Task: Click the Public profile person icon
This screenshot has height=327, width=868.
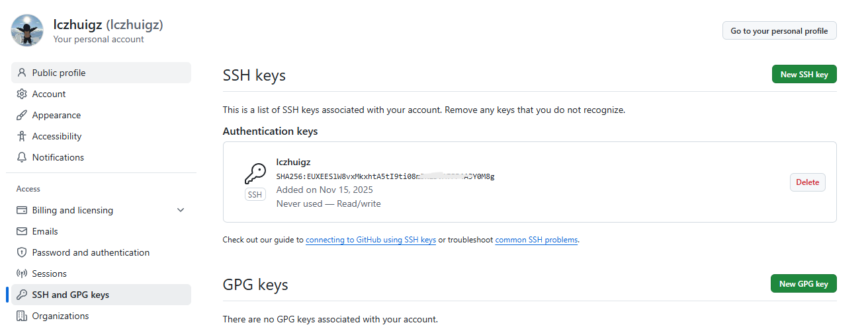Action: coord(22,73)
